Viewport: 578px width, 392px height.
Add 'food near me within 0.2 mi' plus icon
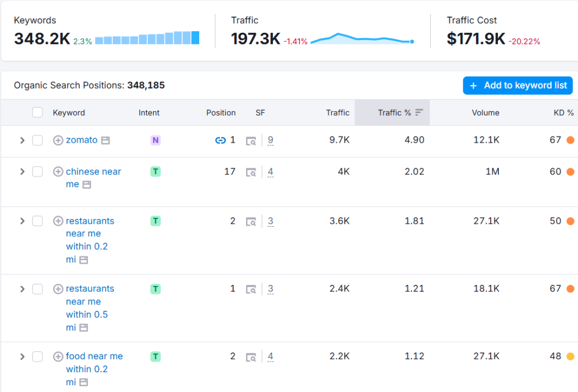click(58, 356)
